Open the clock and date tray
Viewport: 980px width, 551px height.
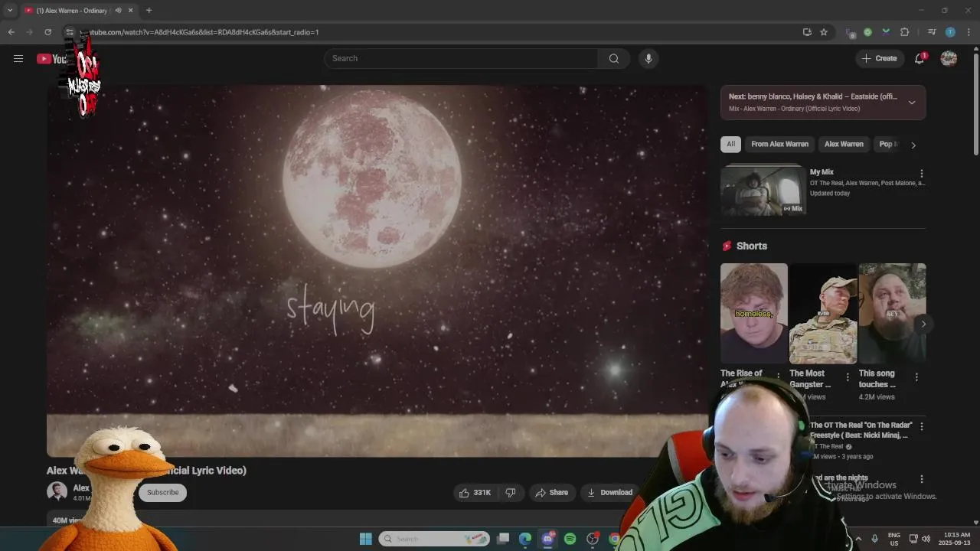coord(956,539)
